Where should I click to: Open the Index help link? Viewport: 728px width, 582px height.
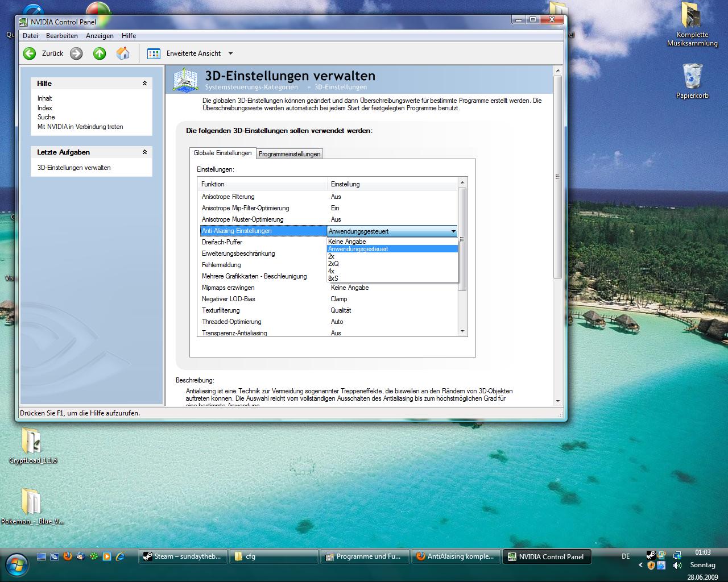click(x=45, y=108)
